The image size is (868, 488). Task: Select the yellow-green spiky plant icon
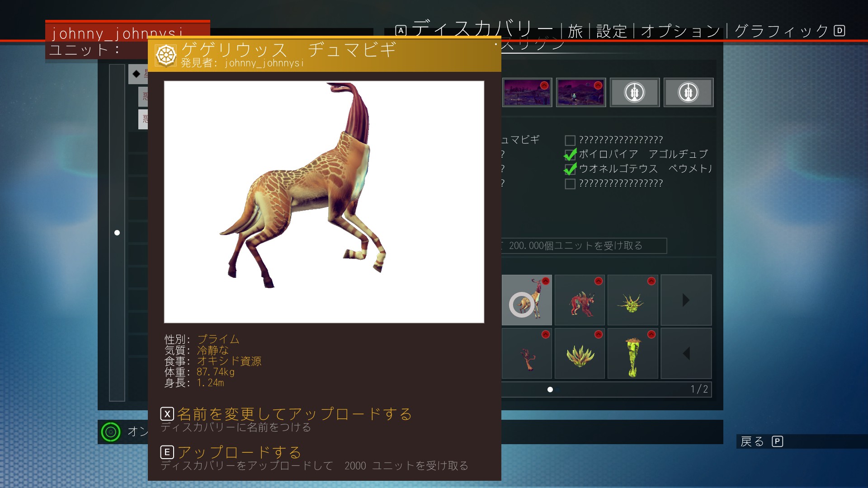[632, 300]
